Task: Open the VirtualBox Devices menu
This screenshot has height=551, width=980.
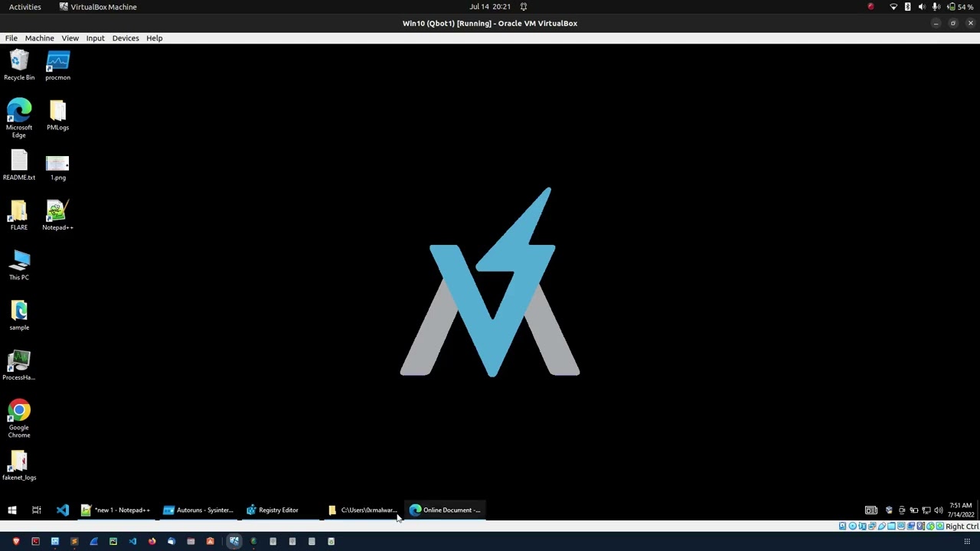Action: click(126, 37)
